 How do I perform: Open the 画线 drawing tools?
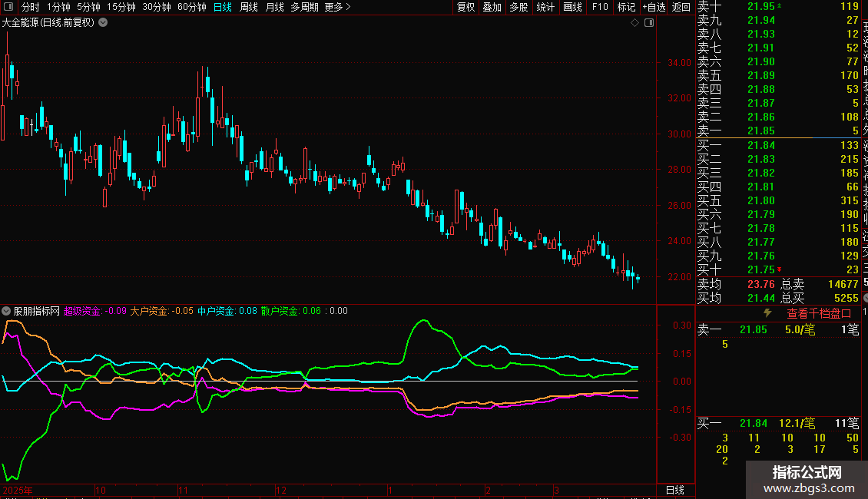pyautogui.click(x=572, y=7)
